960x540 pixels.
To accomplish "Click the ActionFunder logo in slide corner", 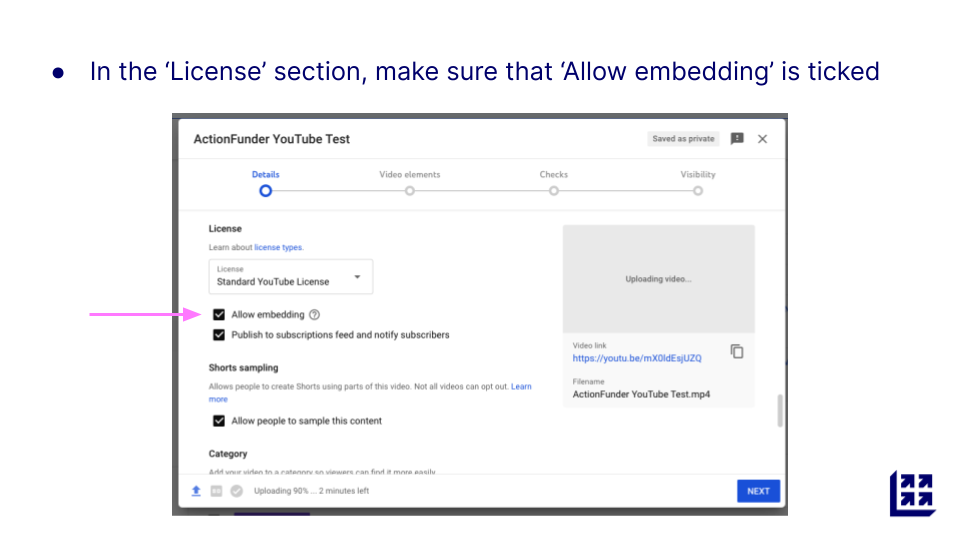I will [912, 493].
